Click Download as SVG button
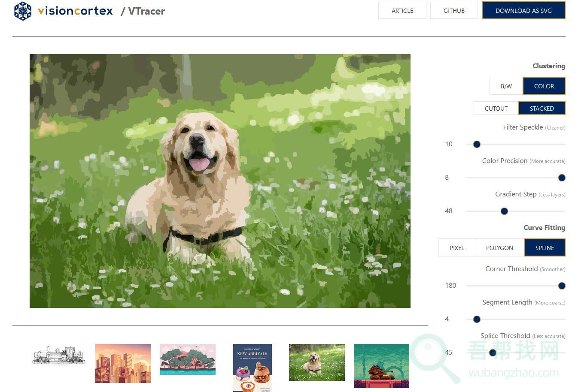The width and height of the screenshot is (575, 392). [523, 11]
